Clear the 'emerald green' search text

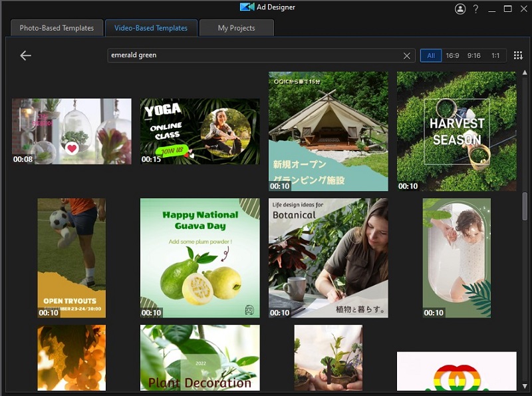pyautogui.click(x=406, y=56)
